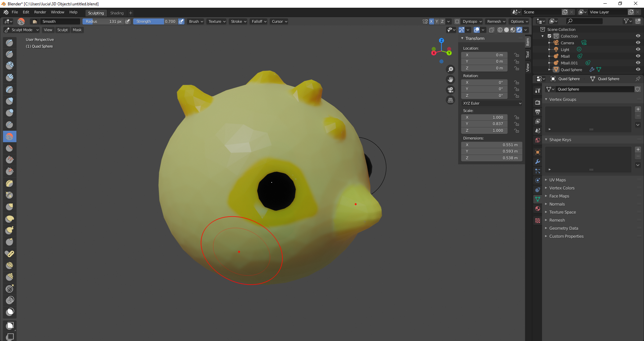Select the Flatten brush tool
Viewport: 644px width, 341px height.
pos(10,148)
